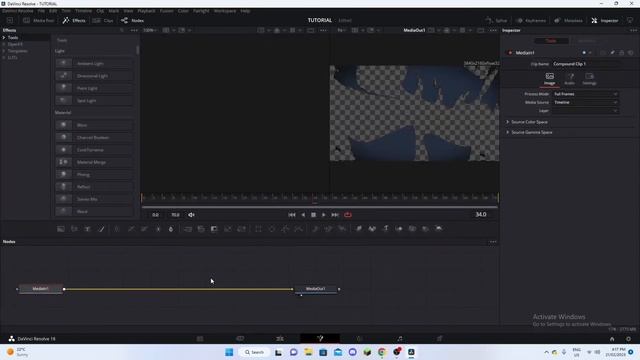
Task: Stop playback
Action: pos(313,215)
